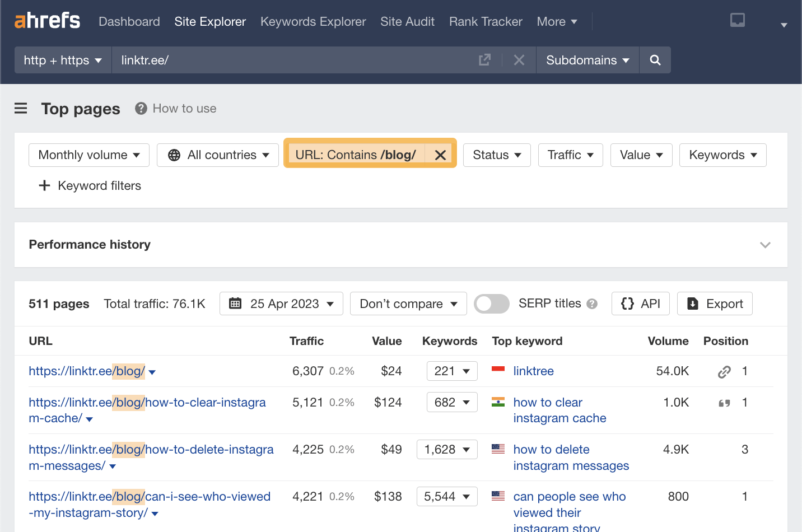Click the How to use help icon
The image size is (802, 532).
pyautogui.click(x=140, y=108)
